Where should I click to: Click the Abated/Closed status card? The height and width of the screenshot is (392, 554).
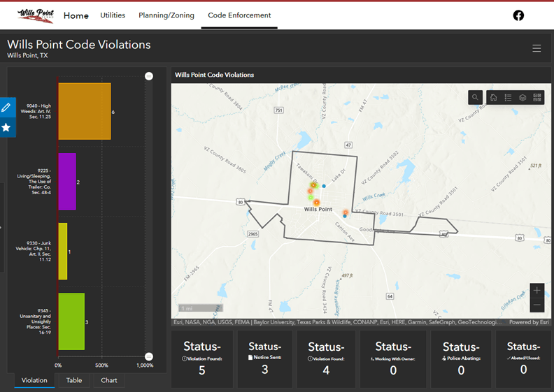coord(524,359)
